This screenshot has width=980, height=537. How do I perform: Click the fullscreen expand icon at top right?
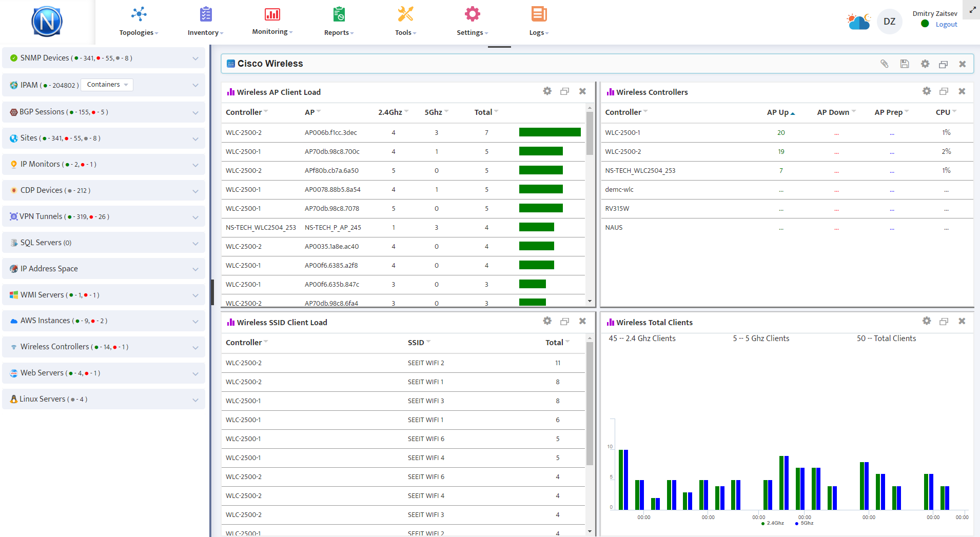point(972,9)
